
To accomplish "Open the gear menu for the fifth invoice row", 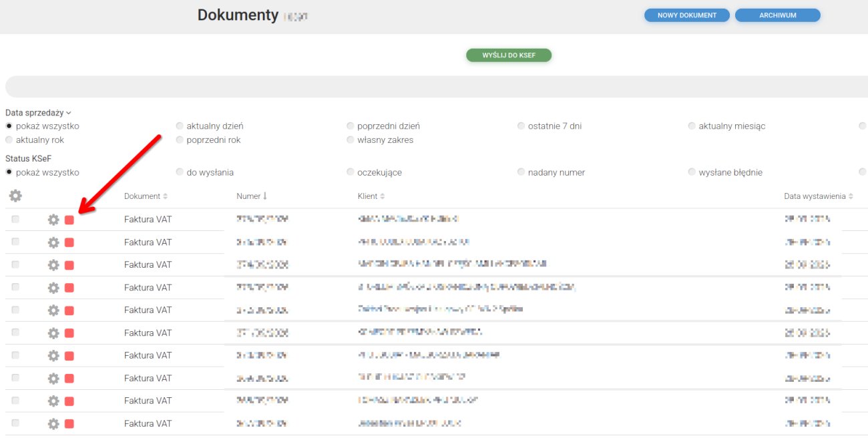I will pyautogui.click(x=53, y=310).
